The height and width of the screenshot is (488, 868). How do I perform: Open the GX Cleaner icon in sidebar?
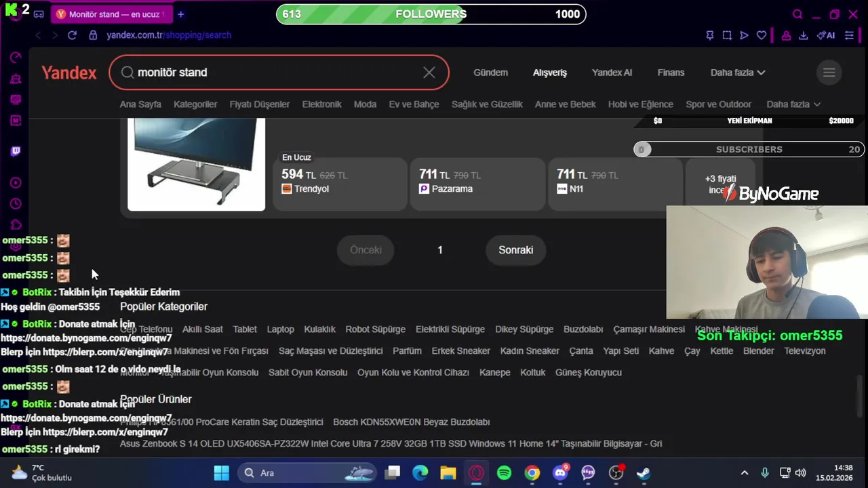pyautogui.click(x=16, y=79)
